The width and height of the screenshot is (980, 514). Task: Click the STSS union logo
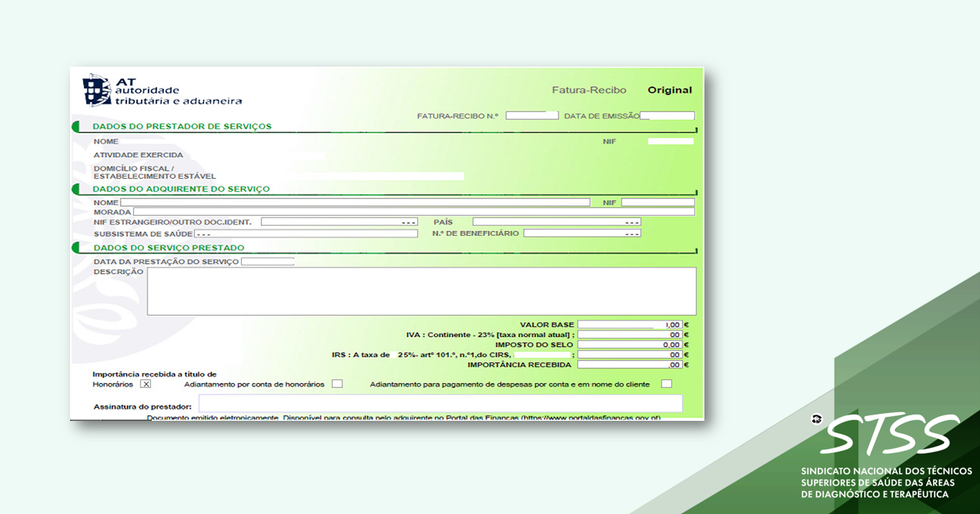tap(888, 435)
